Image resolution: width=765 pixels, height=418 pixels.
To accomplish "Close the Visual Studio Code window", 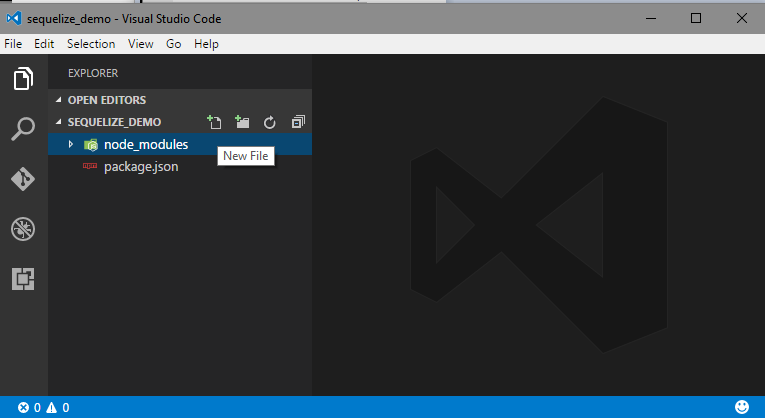I will coord(742,19).
